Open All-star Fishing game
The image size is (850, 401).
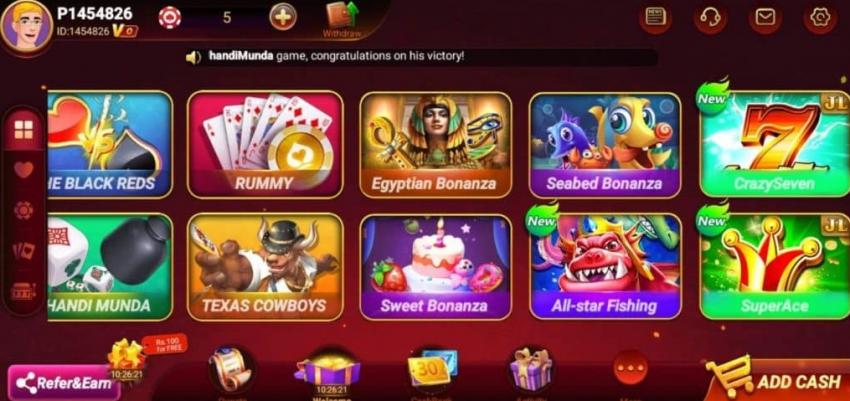[605, 266]
